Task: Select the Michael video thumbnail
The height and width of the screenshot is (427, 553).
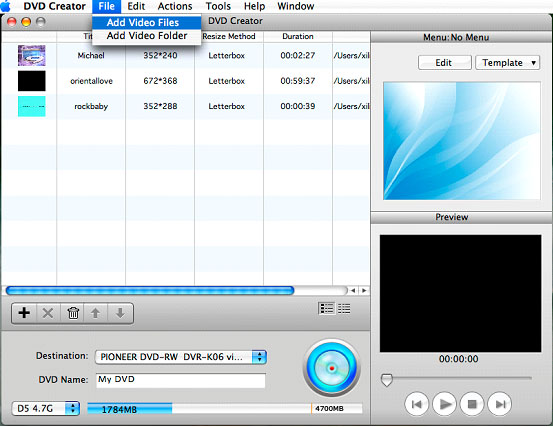Action: tap(32, 55)
